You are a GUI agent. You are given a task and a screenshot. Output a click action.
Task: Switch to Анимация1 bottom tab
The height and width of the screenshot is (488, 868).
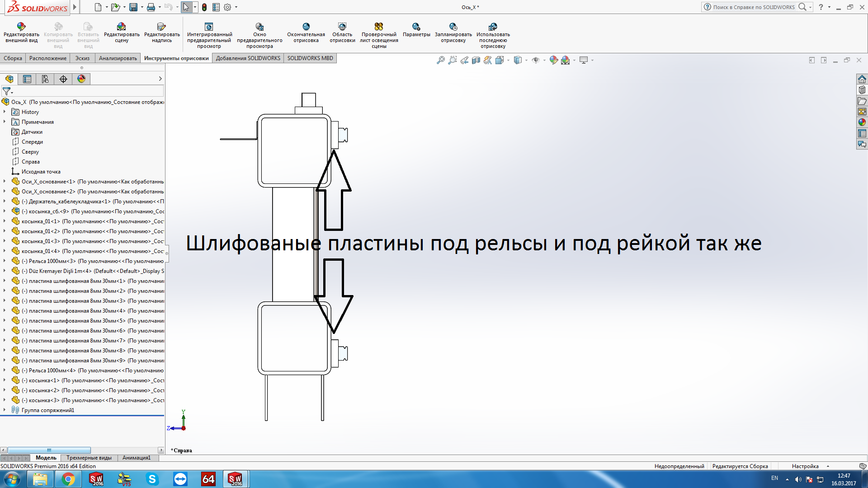tap(136, 458)
